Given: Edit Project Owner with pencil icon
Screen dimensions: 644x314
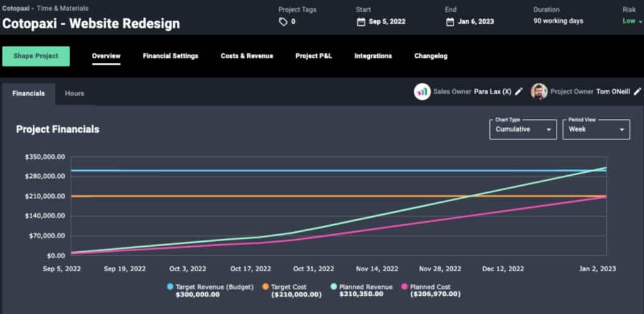Looking at the screenshot, I should 637,92.
